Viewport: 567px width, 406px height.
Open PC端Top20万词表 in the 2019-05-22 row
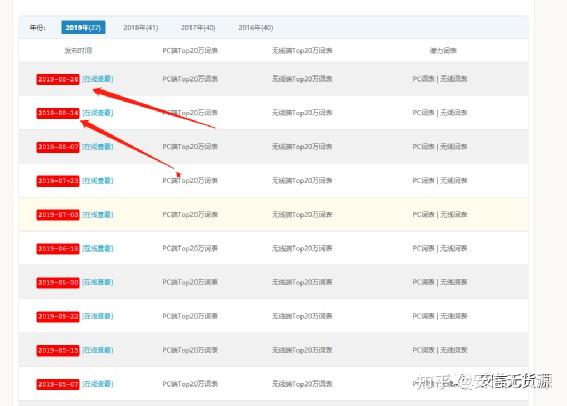[x=190, y=316]
